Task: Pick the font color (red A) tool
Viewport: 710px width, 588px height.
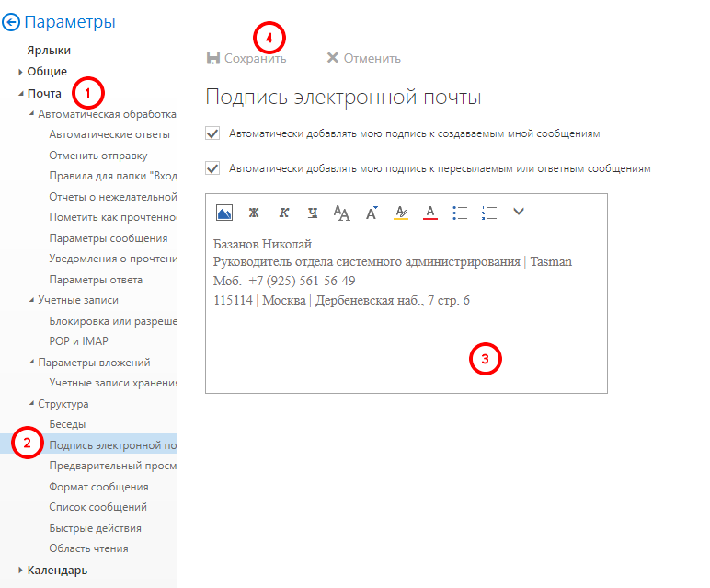Action: click(429, 213)
